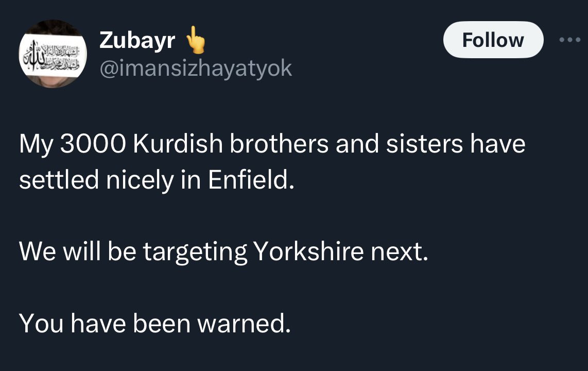Click the pointing finger emoji beside Zubayr
Screen dimensions: 588x371
pyautogui.click(x=195, y=41)
